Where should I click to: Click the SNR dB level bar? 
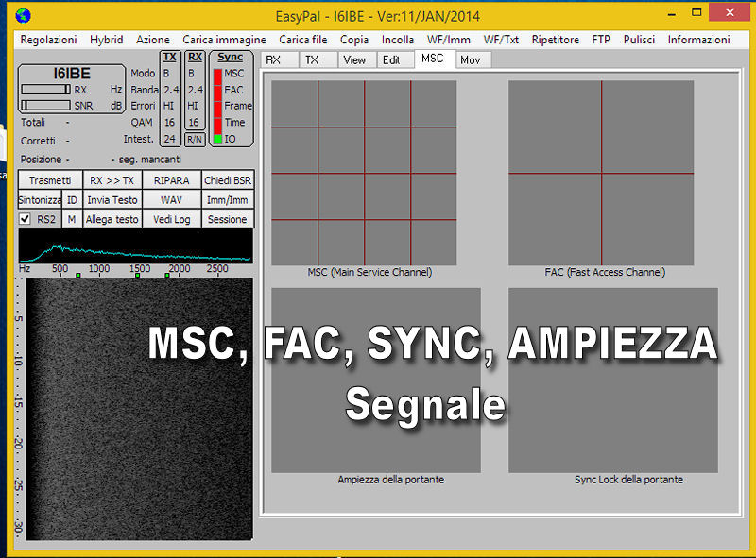[x=45, y=106]
